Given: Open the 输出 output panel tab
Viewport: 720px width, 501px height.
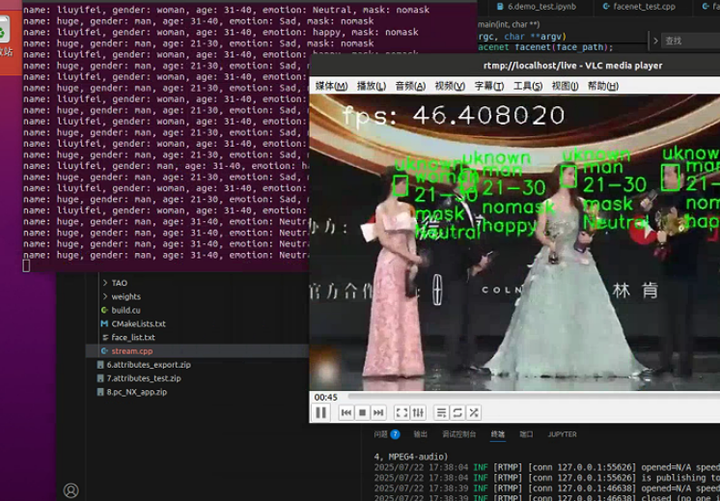Looking at the screenshot, I should pos(420,434).
